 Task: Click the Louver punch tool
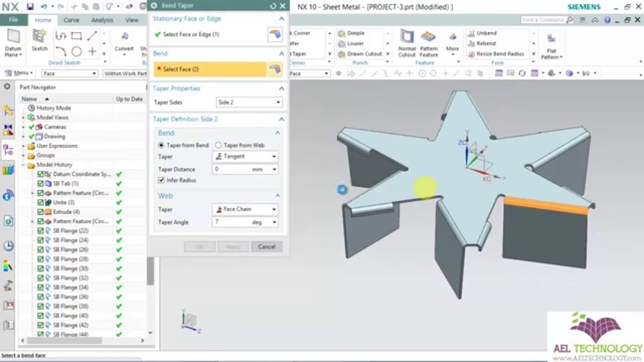tap(351, 44)
